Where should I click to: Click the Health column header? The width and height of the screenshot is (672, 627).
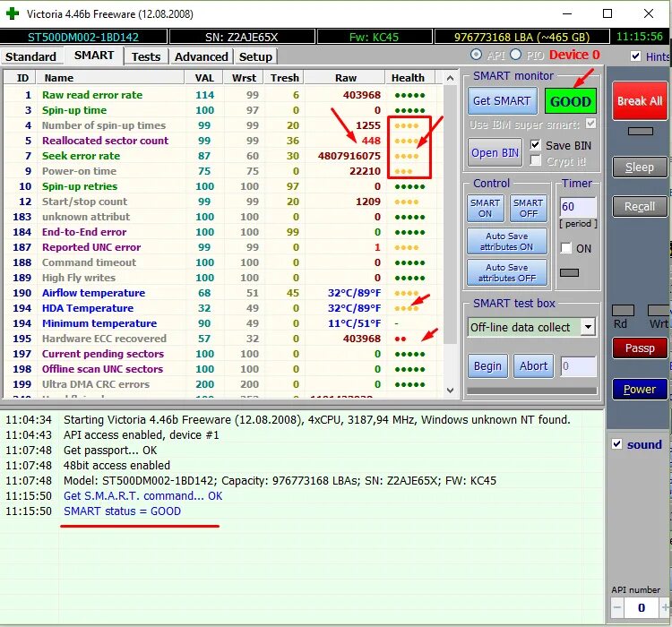[410, 78]
